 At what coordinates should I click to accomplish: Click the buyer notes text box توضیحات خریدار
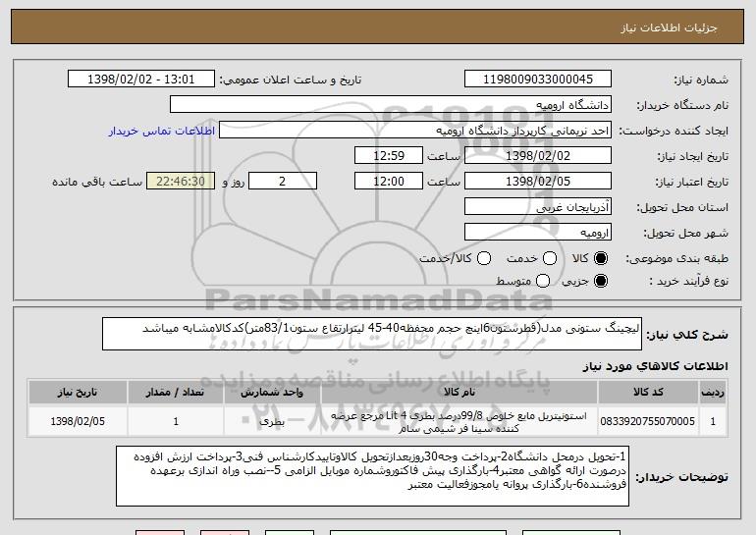click(372, 476)
